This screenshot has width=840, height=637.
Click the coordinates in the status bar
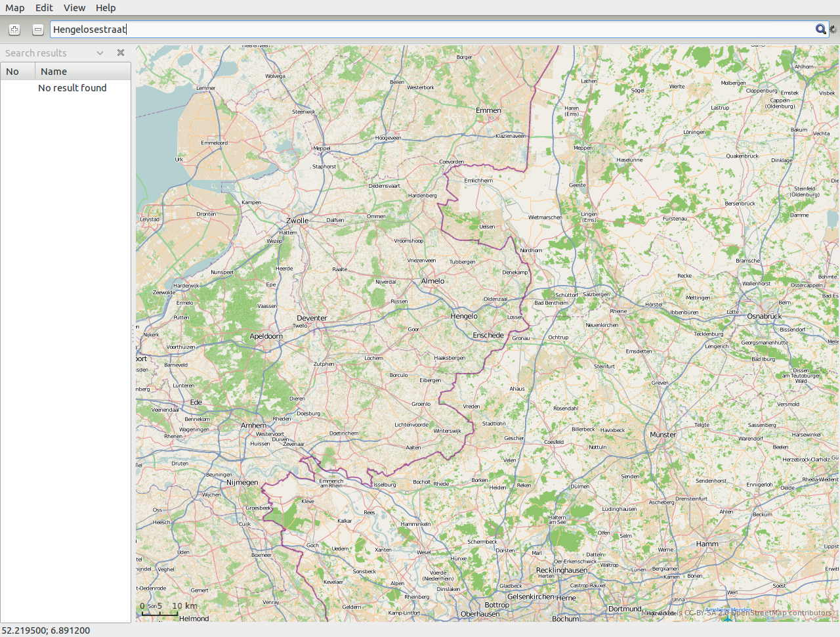[46, 630]
